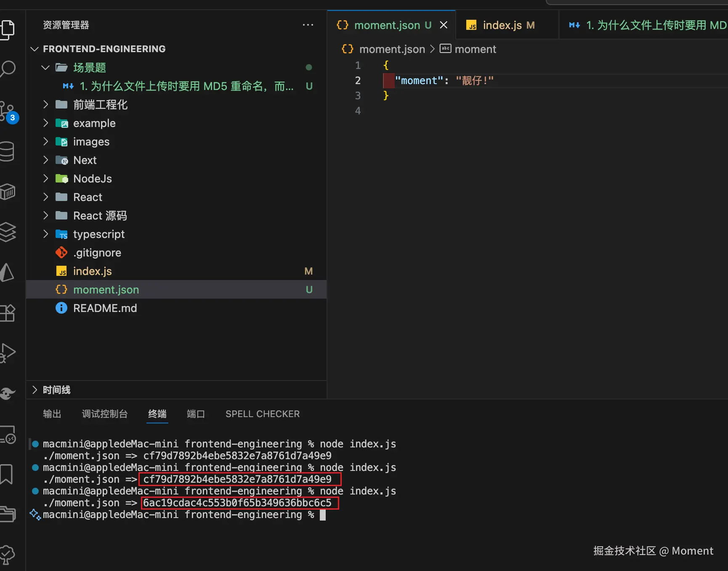Image resolution: width=728 pixels, height=571 pixels.
Task: Open the MD5 重命名 markdown file in 场景题
Action: pos(187,86)
